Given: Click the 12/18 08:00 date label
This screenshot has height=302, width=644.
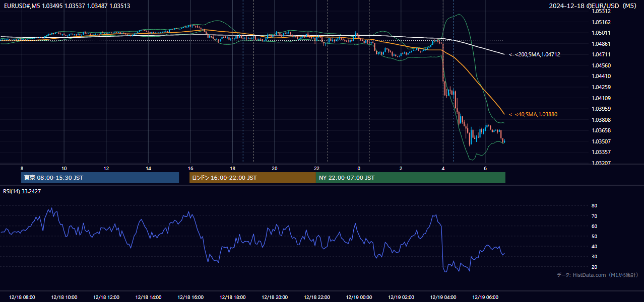Looking at the screenshot, I should 22,297.
